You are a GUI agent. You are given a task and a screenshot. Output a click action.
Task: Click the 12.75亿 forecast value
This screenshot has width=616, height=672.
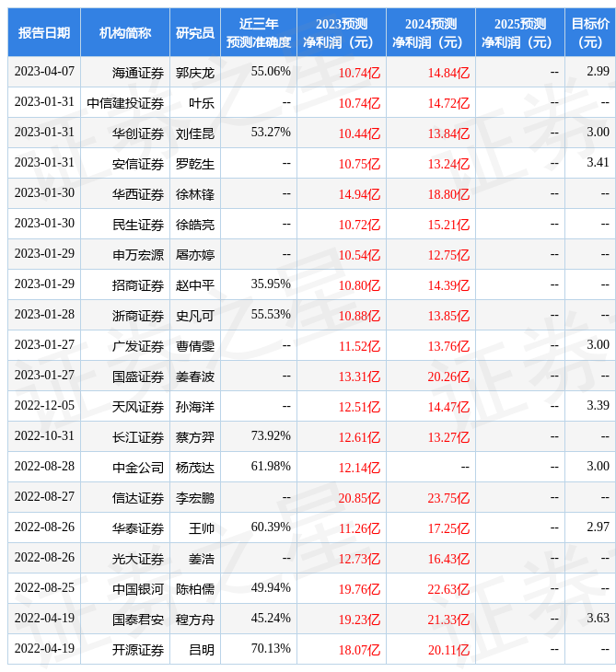point(448,255)
